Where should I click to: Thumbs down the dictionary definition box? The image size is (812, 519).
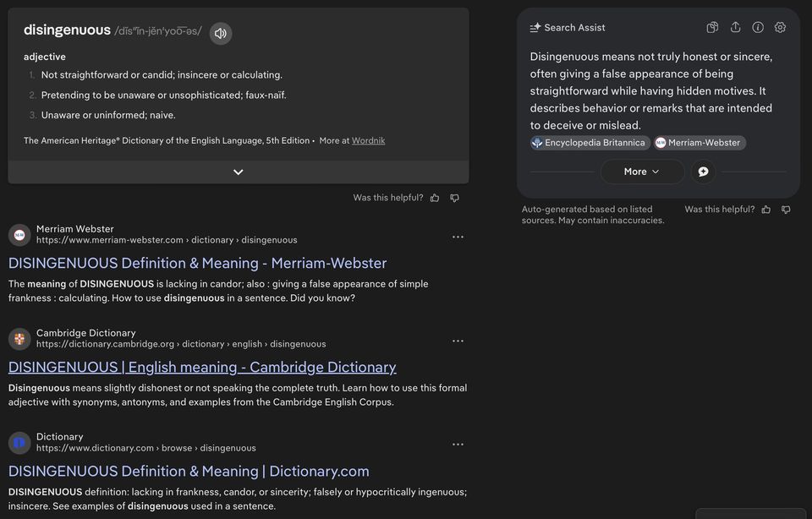(x=455, y=198)
